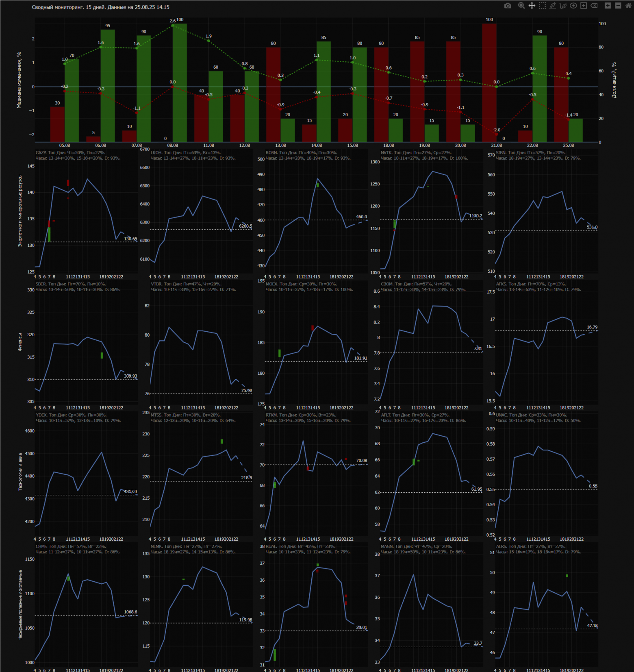The width and height of the screenshot is (634, 672).
Task: Select the 'Финансы' row label
Action: tap(20, 342)
